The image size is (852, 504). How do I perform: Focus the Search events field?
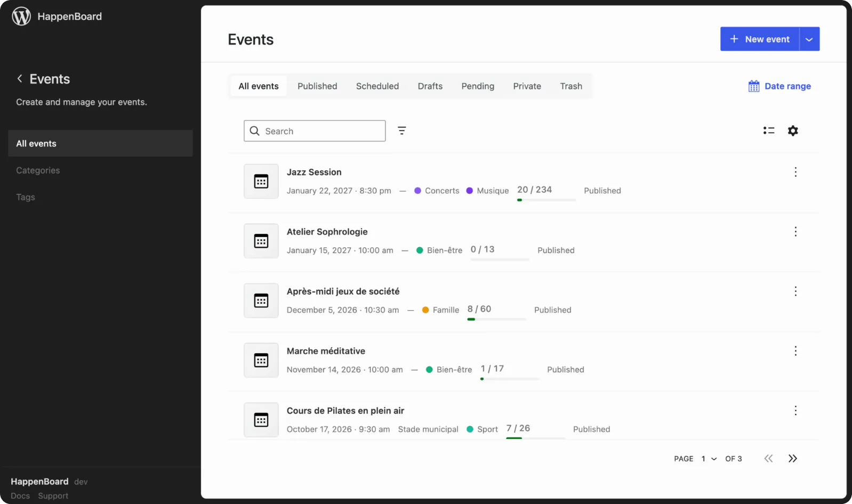[315, 131]
